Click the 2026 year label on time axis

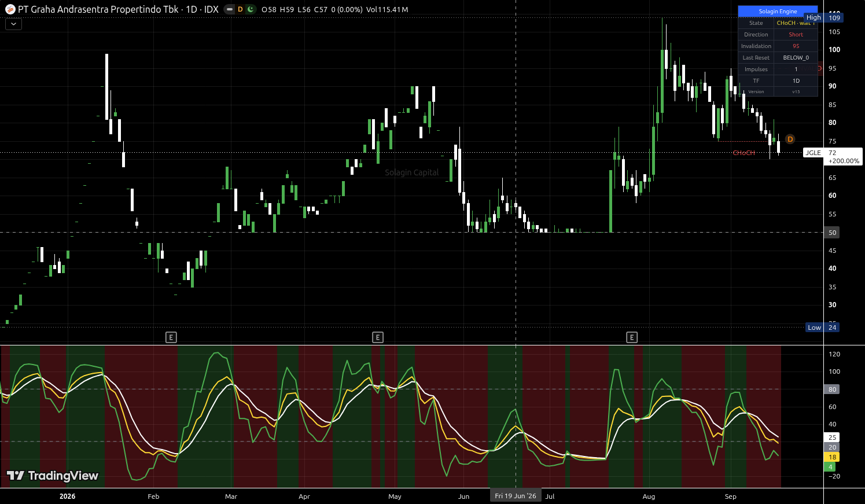click(x=67, y=496)
